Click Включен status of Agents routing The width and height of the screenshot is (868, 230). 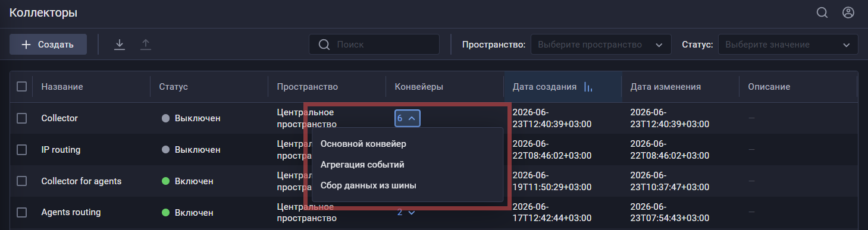click(x=187, y=212)
